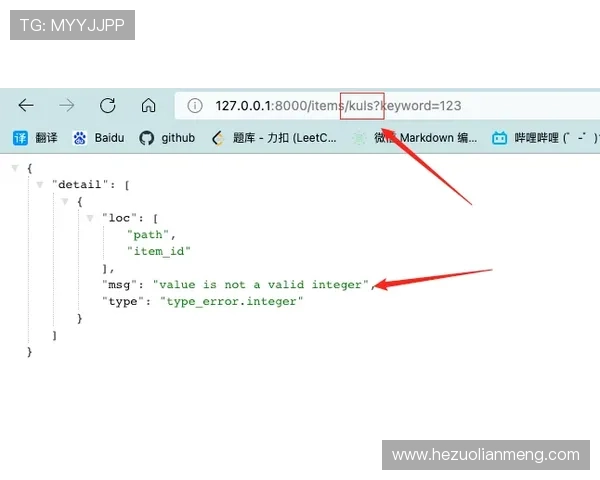The width and height of the screenshot is (600, 480).
Task: Click the "value is not a valid integer" string
Action: pos(261,285)
